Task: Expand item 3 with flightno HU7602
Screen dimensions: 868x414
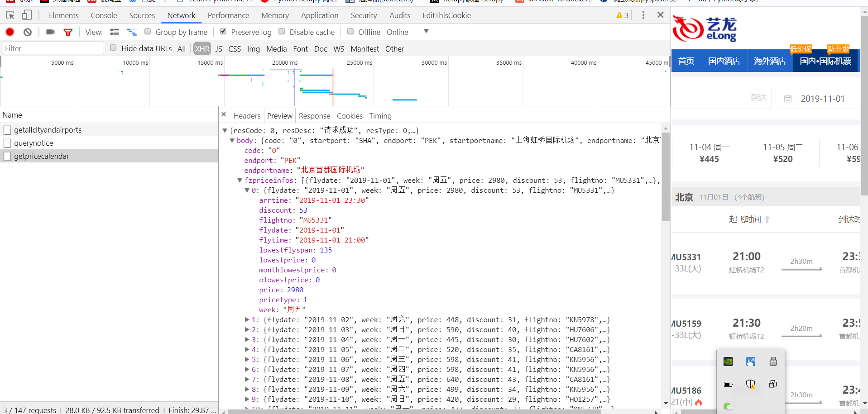Action: (247, 339)
